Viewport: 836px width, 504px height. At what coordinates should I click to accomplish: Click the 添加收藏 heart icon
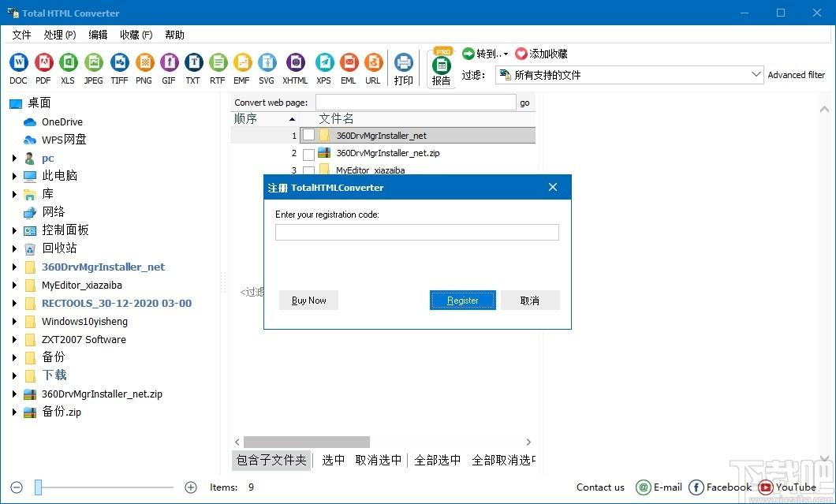[x=521, y=54]
